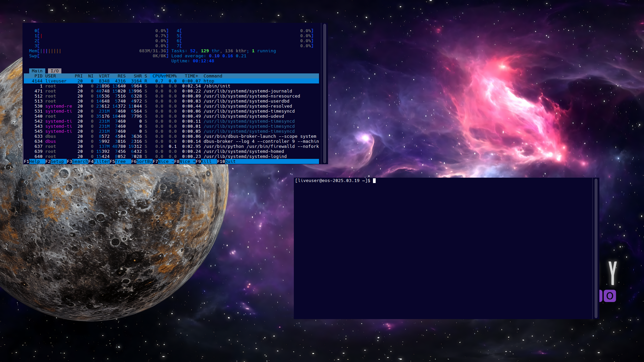The width and height of the screenshot is (644, 362).
Task: Sort by RES column header
Action: 122,76
